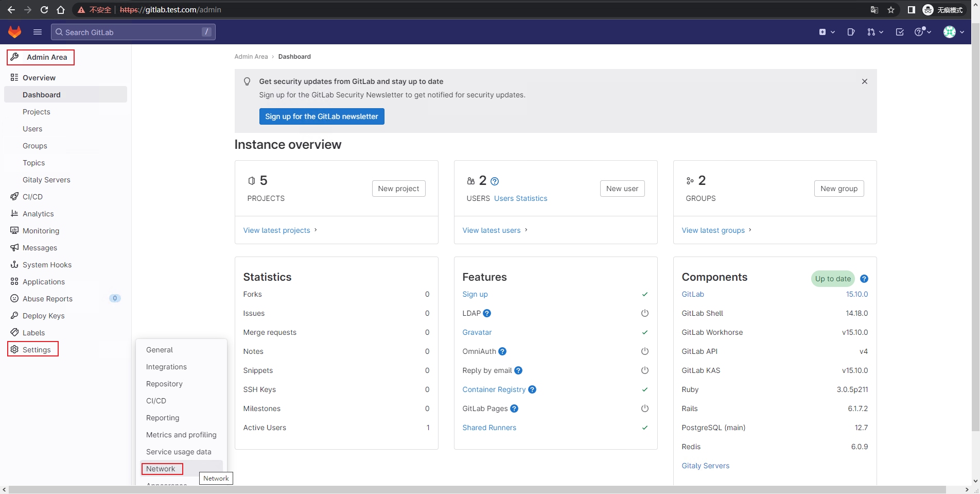Open Monitoring in sidebar
Image resolution: width=980 pixels, height=494 pixels.
coord(41,231)
